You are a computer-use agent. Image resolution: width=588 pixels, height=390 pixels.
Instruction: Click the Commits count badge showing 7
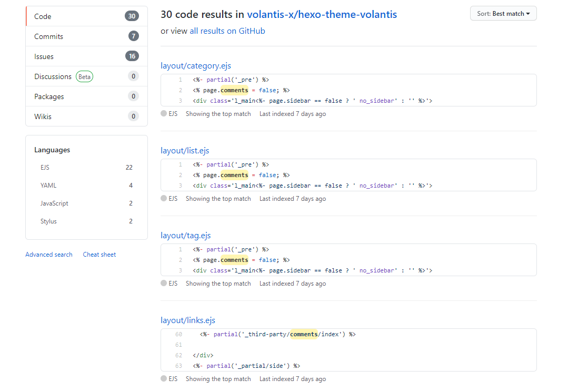point(133,36)
